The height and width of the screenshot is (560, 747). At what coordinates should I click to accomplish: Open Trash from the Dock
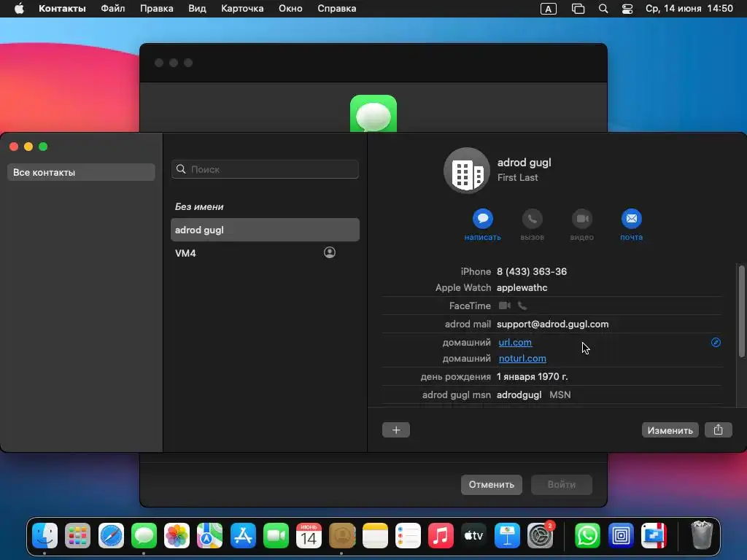click(x=702, y=536)
